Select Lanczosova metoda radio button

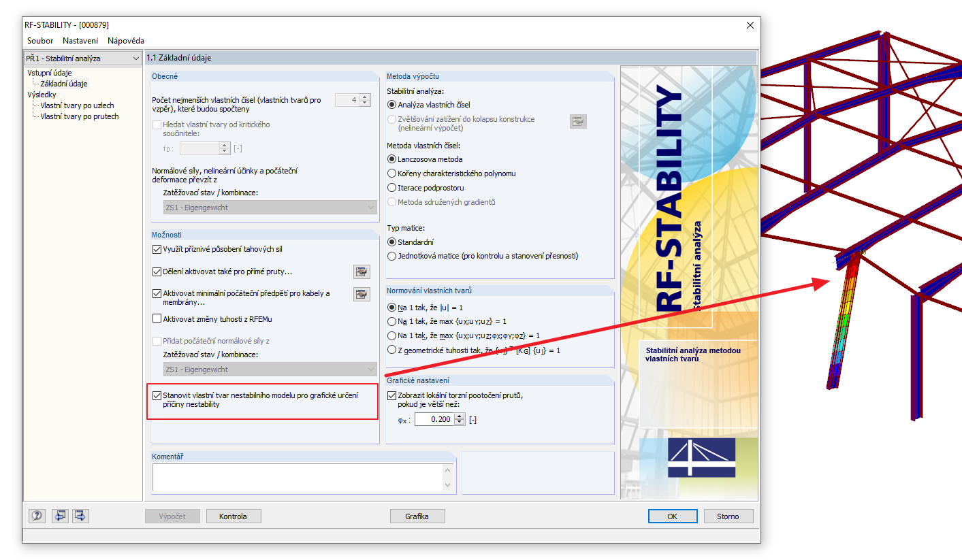pyautogui.click(x=391, y=159)
